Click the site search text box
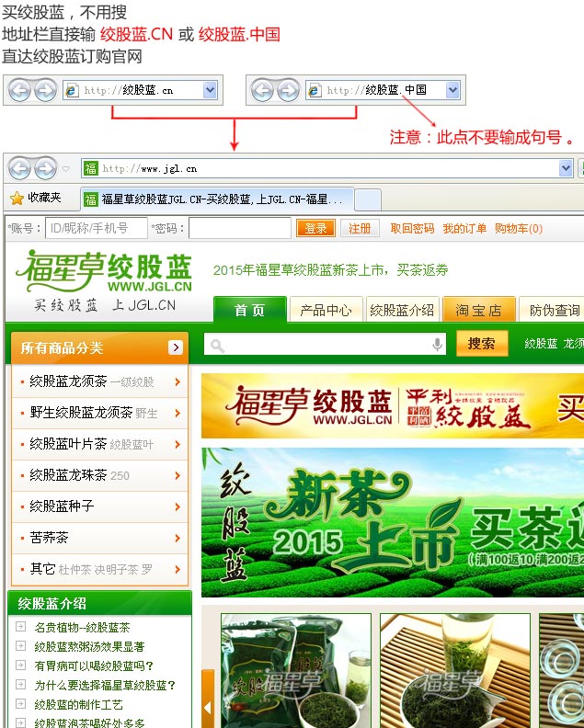This screenshot has width=584, height=728. (325, 345)
